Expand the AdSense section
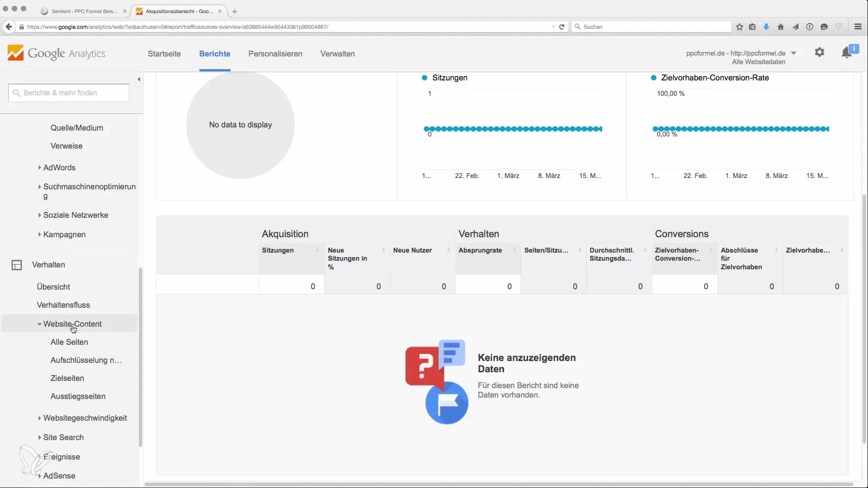Screen dimensions: 868x488 pos(40,476)
